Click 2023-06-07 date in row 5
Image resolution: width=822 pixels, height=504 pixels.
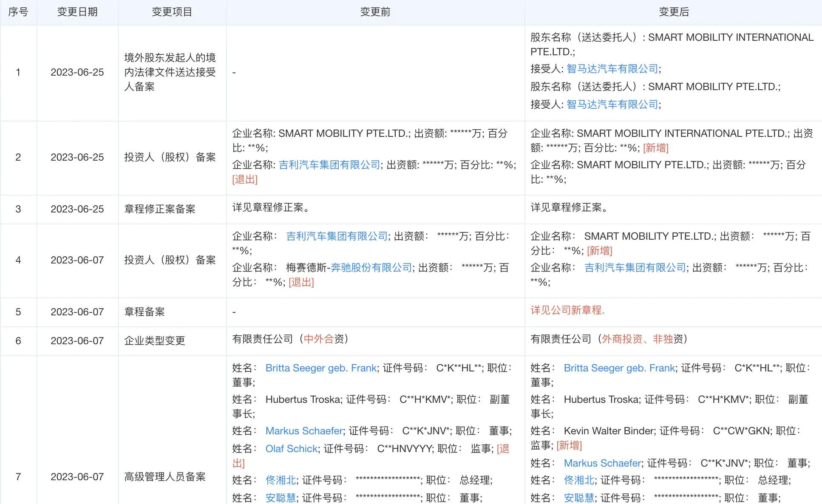coord(77,312)
